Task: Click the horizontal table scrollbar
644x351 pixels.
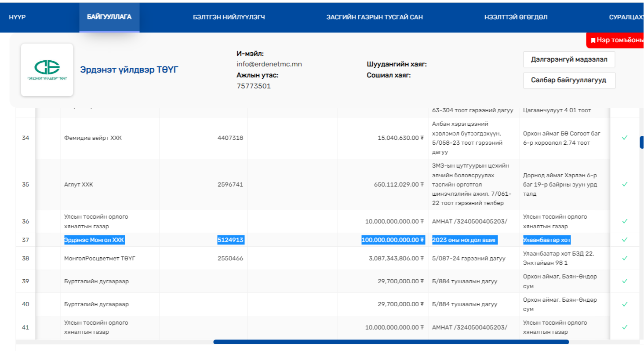Action: click(391, 342)
